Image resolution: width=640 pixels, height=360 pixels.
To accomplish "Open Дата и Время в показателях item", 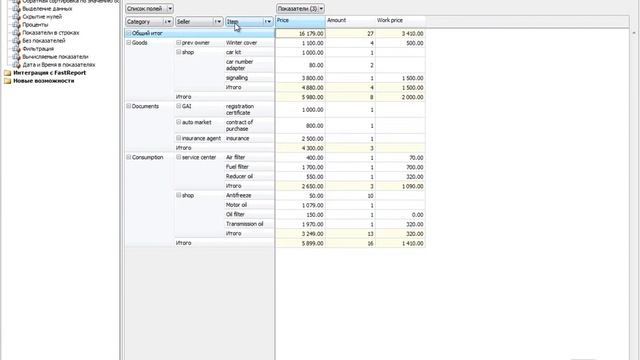I will click(59, 65).
